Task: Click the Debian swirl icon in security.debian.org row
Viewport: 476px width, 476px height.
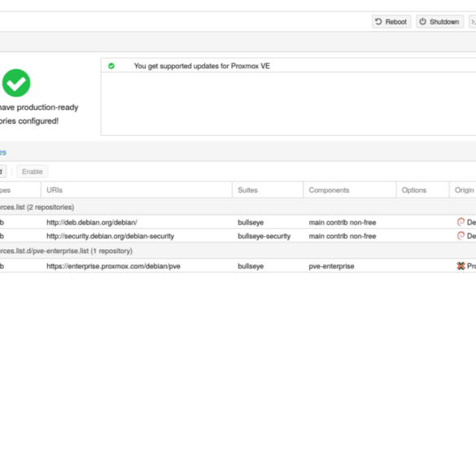Action: (x=461, y=236)
